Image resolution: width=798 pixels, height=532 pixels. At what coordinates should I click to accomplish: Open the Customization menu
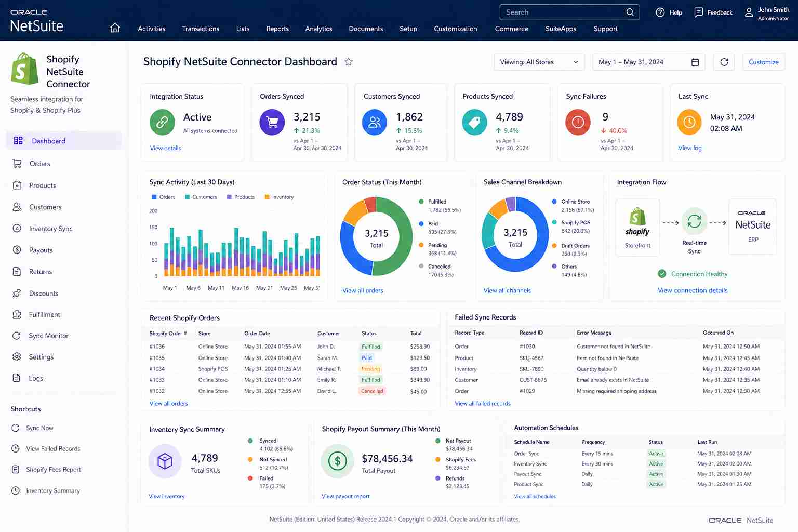click(456, 29)
